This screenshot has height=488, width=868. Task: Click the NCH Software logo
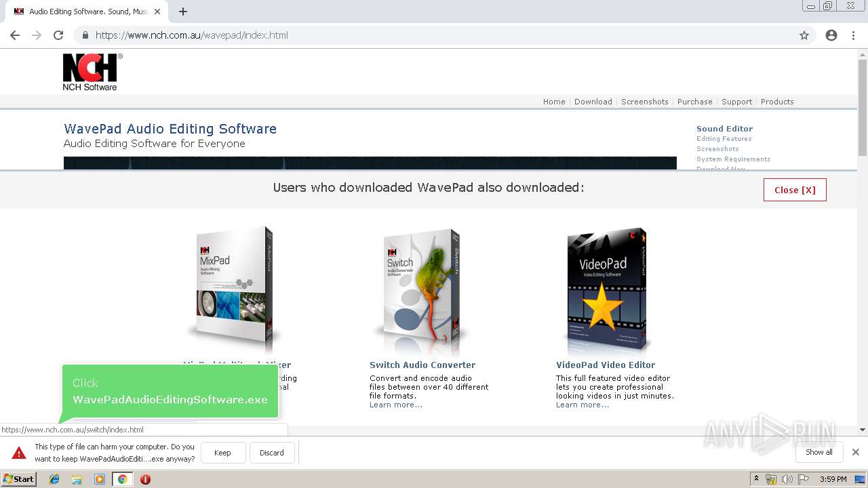[92, 72]
